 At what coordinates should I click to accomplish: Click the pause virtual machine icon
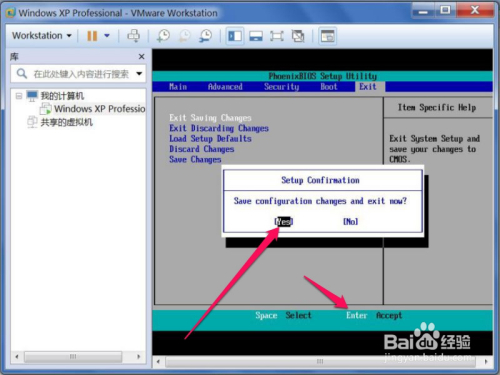[x=92, y=36]
